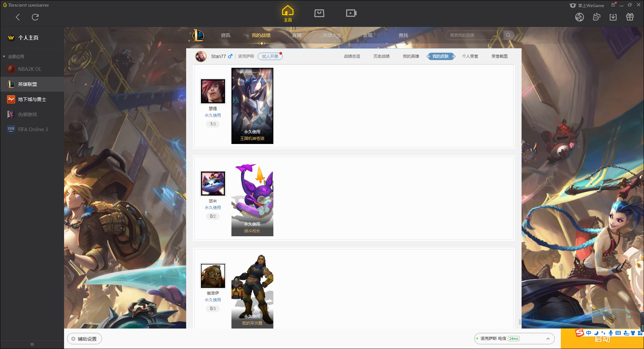This screenshot has width=644, height=349.
Task: Open the Sogou toolbox grid icon
Action: coord(640,333)
